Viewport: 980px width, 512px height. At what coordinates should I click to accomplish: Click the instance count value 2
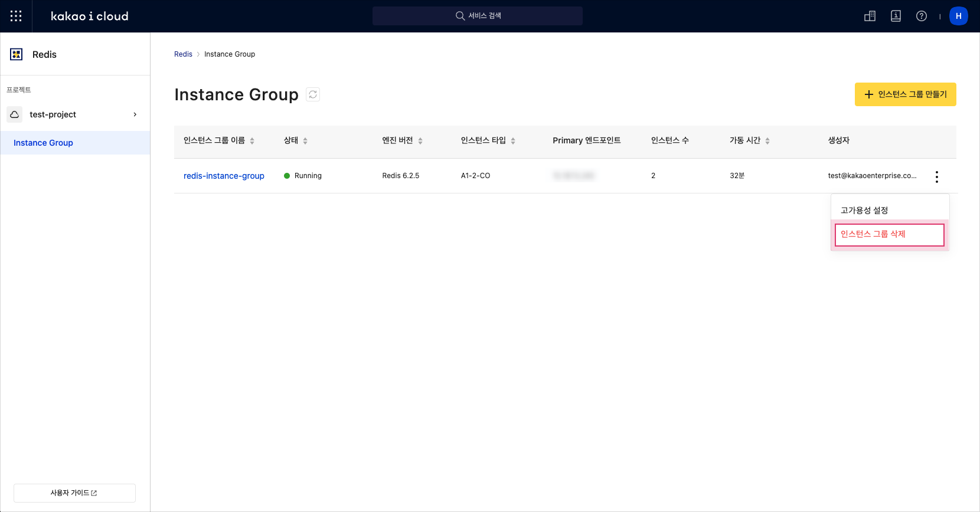tap(654, 176)
